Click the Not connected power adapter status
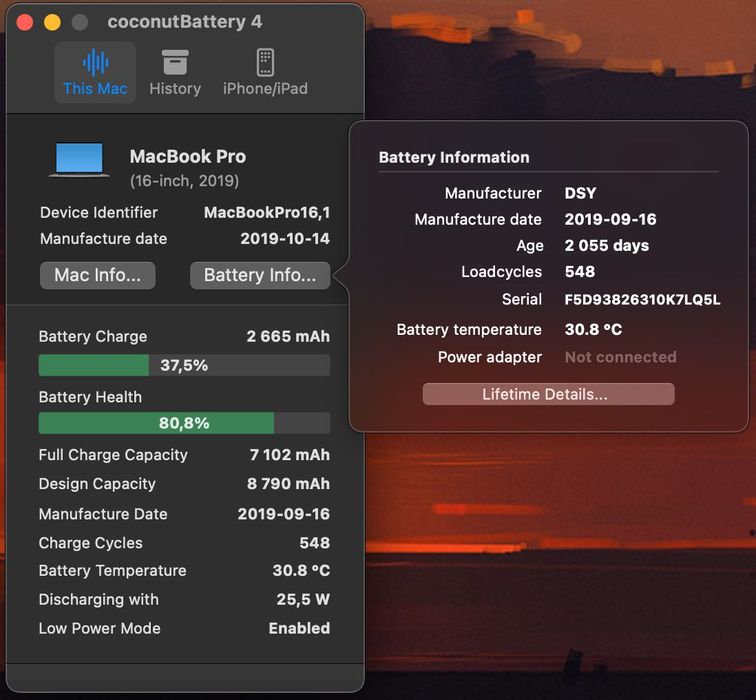This screenshot has height=700, width=756. 621,357
